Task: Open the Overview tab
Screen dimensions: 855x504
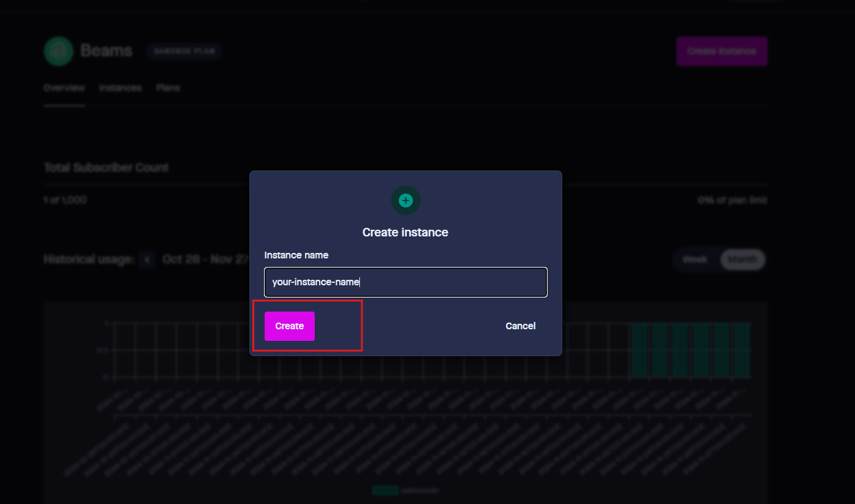Action: pyautogui.click(x=64, y=88)
